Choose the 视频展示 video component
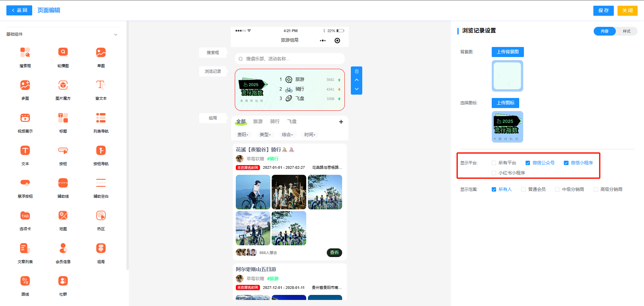Image resolution: width=644 pixels, height=306 pixels. (25, 118)
